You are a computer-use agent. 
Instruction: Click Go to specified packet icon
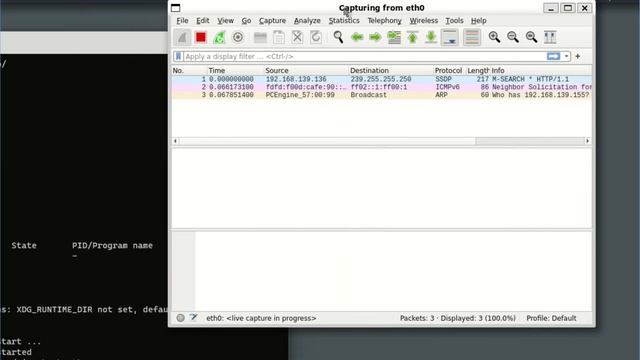click(x=394, y=37)
